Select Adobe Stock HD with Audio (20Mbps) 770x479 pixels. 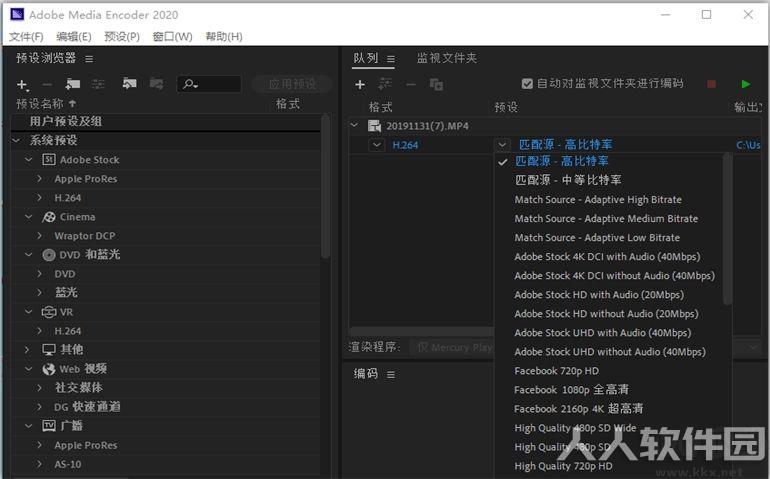click(x=599, y=295)
